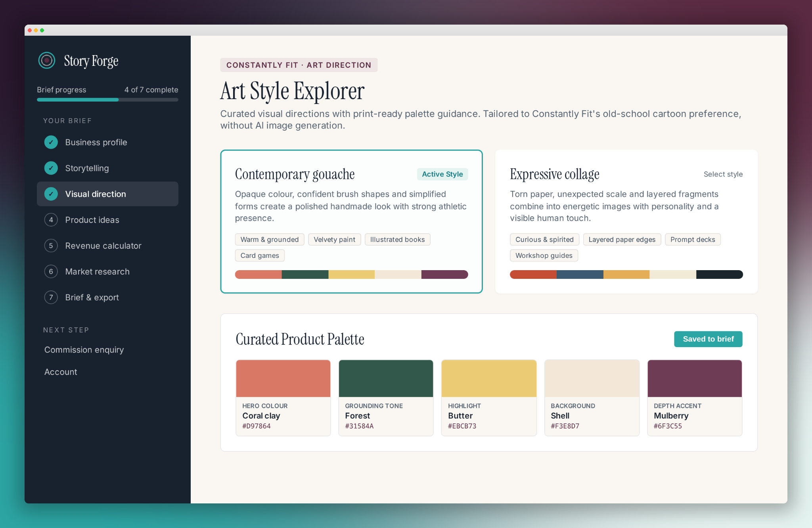Click Select style on Expressive collage
The height and width of the screenshot is (528, 812).
(723, 174)
